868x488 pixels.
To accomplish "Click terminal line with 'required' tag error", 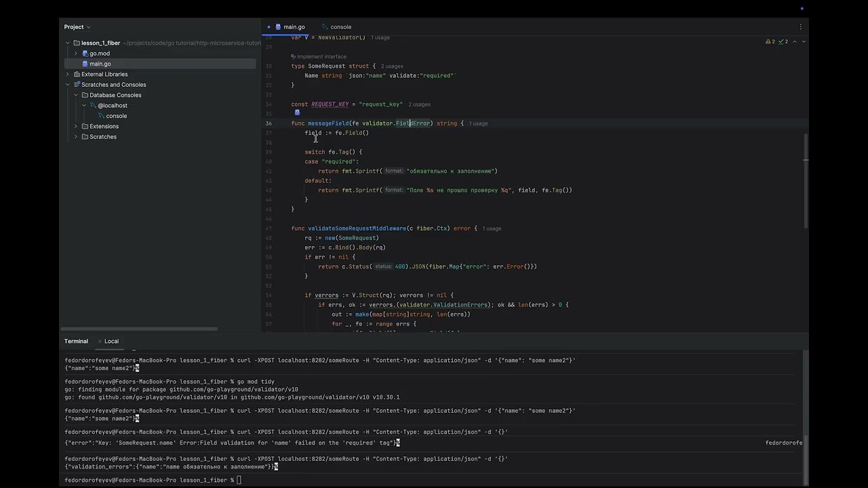I will pos(232,443).
